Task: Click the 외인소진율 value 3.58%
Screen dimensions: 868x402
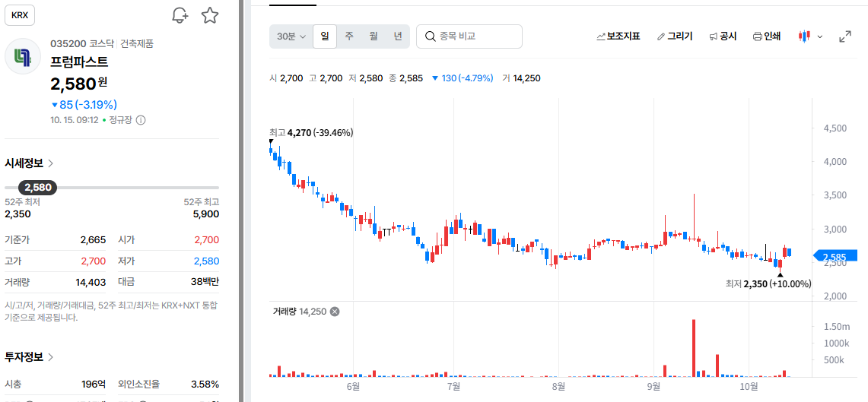Action: [x=205, y=384]
